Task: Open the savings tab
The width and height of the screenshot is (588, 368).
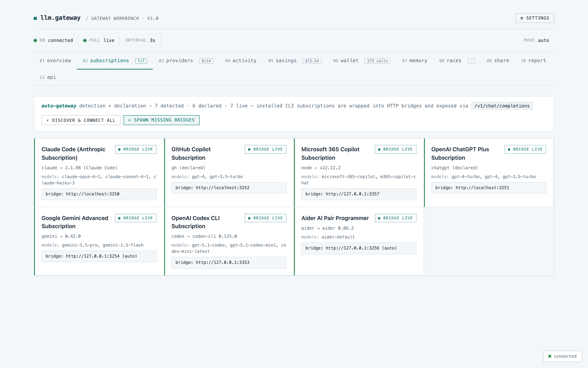Action: tap(295, 61)
